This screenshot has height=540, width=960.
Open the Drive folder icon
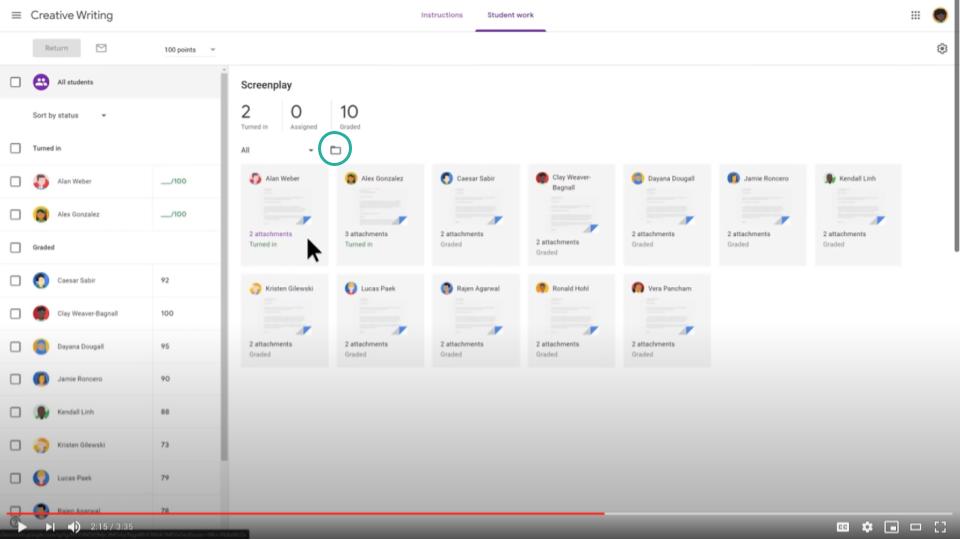[x=336, y=151]
